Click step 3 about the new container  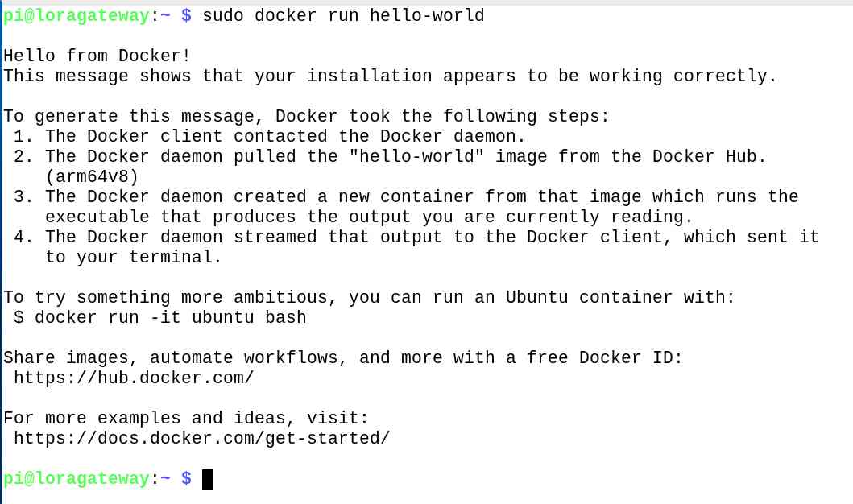pos(406,196)
